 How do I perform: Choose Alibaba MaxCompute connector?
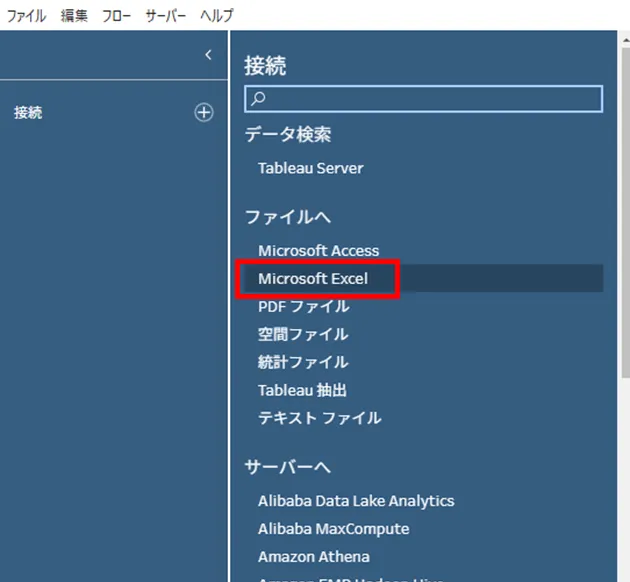click(333, 528)
